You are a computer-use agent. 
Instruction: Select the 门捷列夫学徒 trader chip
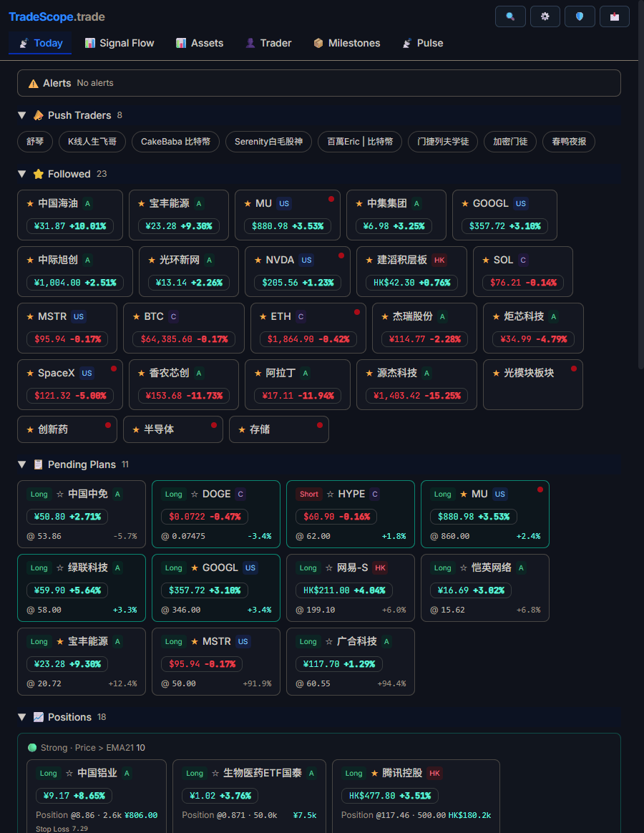tap(443, 141)
